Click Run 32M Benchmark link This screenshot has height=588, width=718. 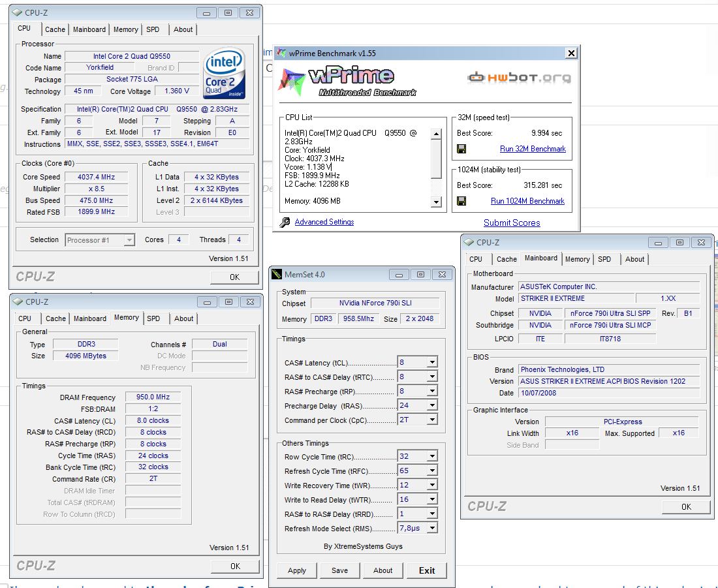pos(533,149)
